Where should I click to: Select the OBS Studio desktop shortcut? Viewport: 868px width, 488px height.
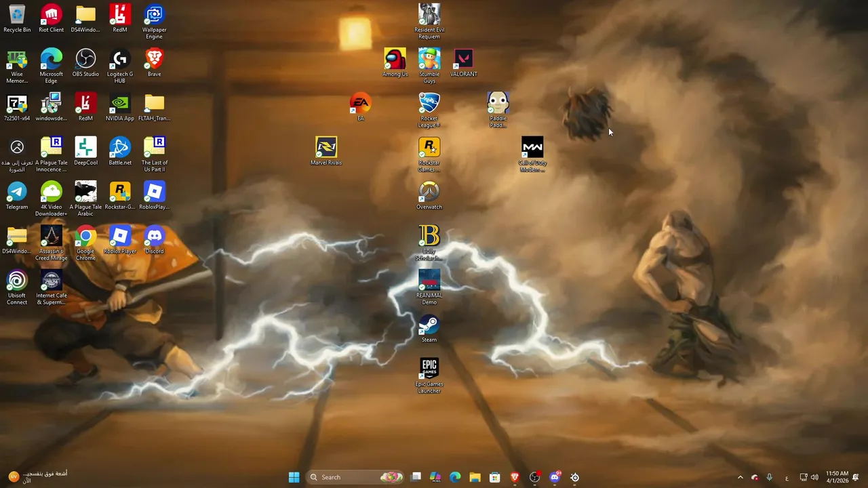85,63
